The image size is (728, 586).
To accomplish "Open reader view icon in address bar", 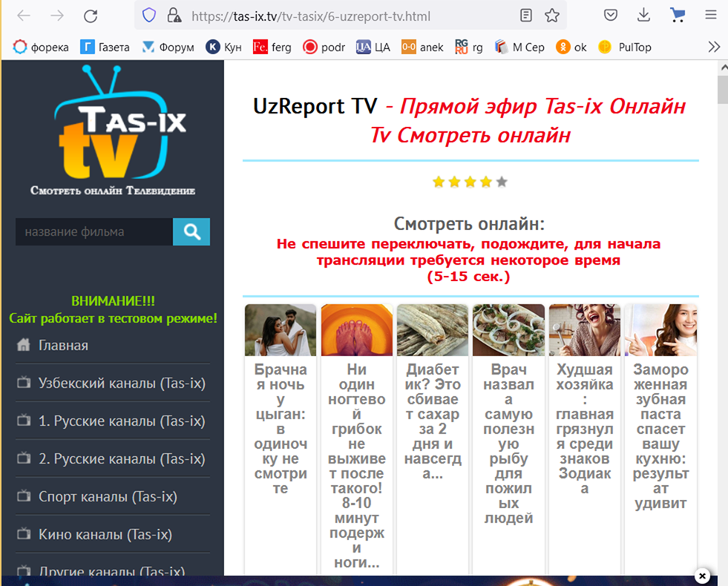I will [x=526, y=16].
